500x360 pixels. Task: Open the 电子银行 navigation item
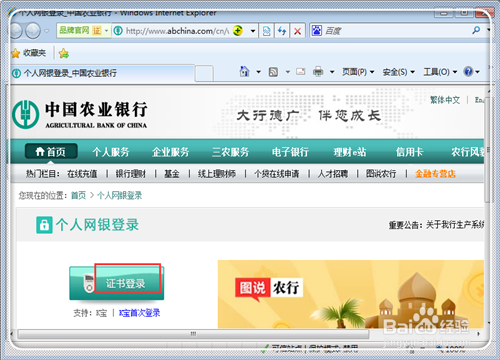click(x=290, y=152)
